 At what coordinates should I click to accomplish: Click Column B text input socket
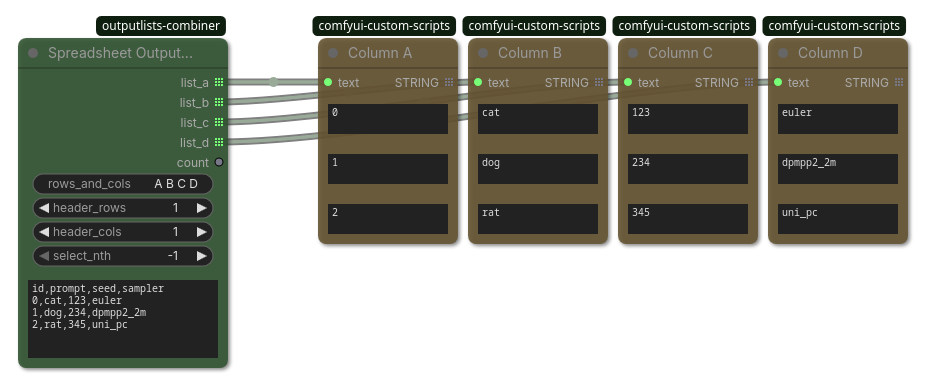(478, 82)
